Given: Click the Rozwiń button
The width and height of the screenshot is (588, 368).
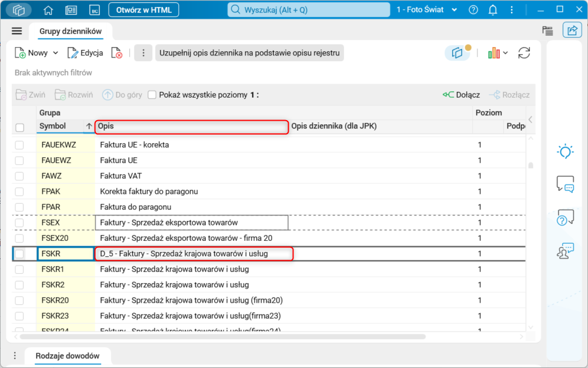Looking at the screenshot, I should pyautogui.click(x=74, y=95).
